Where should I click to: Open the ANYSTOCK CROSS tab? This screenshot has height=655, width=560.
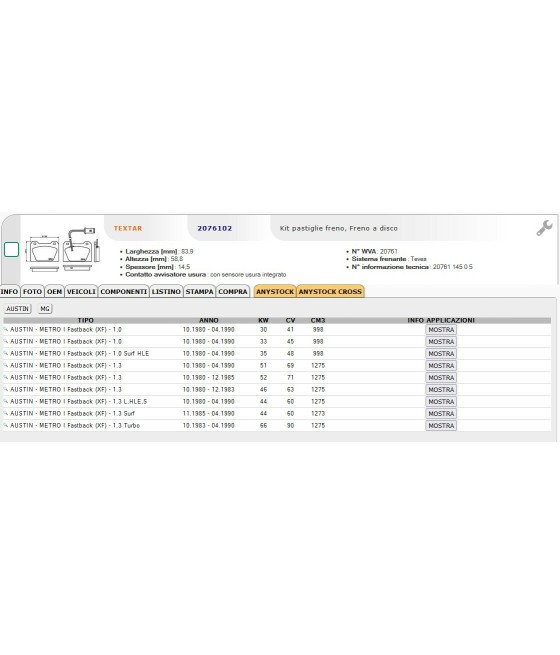[330, 292]
